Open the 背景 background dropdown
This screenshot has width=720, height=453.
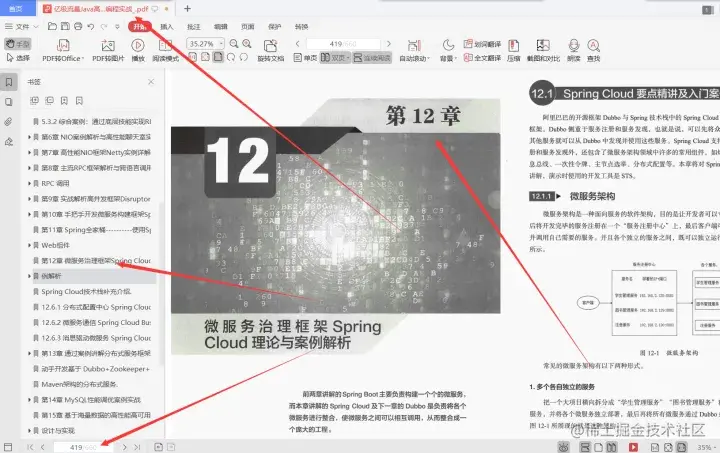click(448, 50)
